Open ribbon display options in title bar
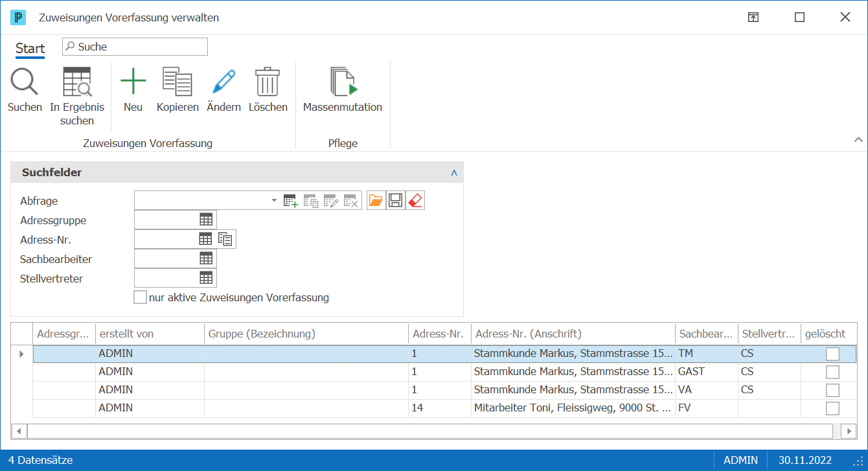Image resolution: width=868 pixels, height=471 pixels. pos(753,17)
